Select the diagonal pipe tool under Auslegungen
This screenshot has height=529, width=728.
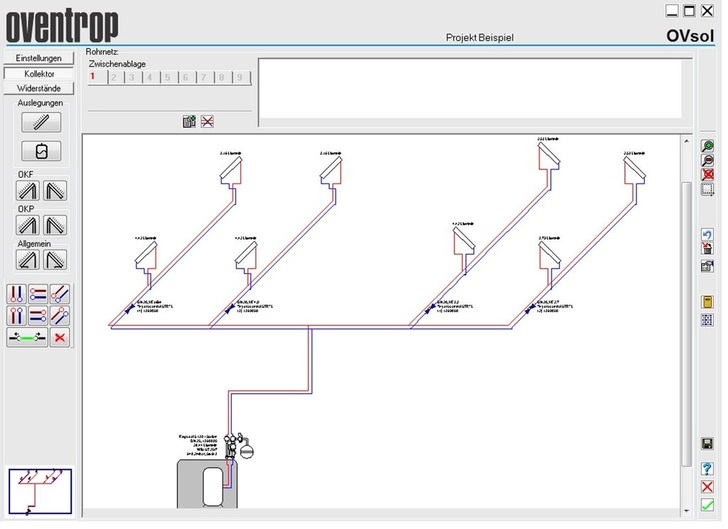(x=41, y=122)
